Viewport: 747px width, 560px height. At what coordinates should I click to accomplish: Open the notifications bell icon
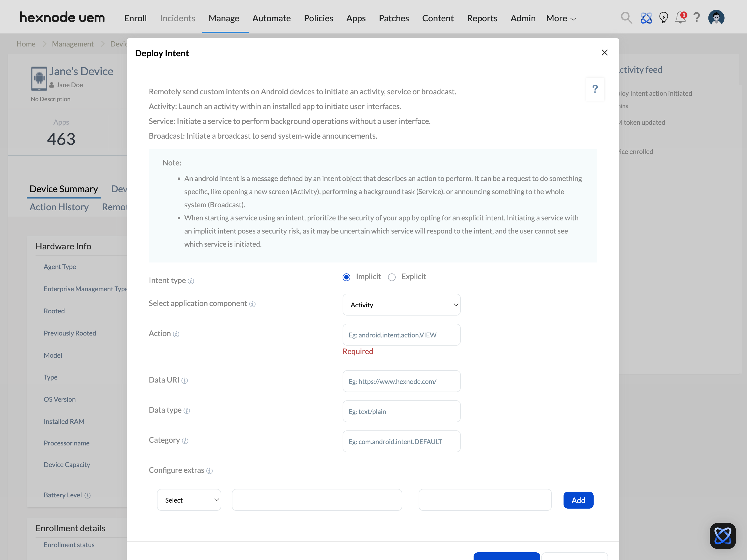(680, 17)
